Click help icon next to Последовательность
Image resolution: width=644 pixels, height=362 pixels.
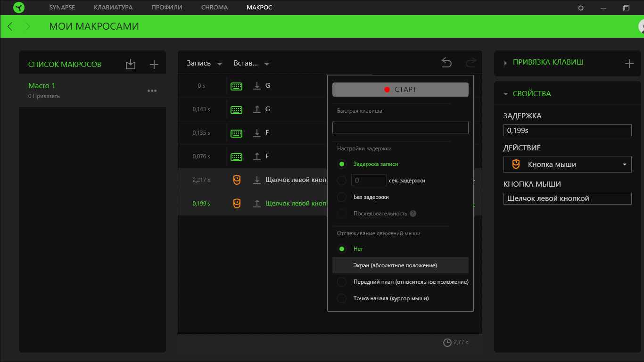[413, 214]
